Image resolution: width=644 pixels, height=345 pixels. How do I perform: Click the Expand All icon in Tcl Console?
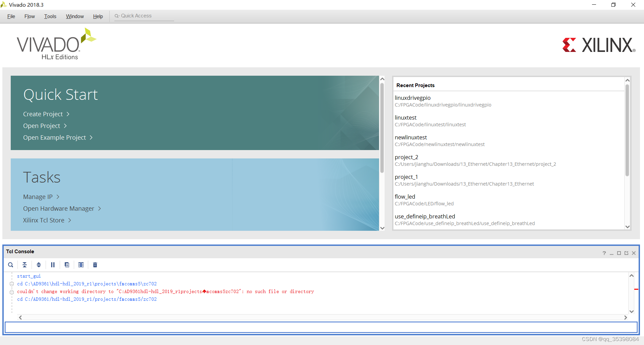click(39, 265)
